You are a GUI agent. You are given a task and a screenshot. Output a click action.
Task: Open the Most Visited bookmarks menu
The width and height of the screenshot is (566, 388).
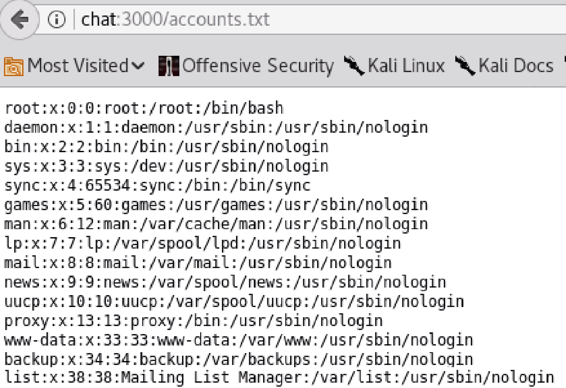point(74,66)
